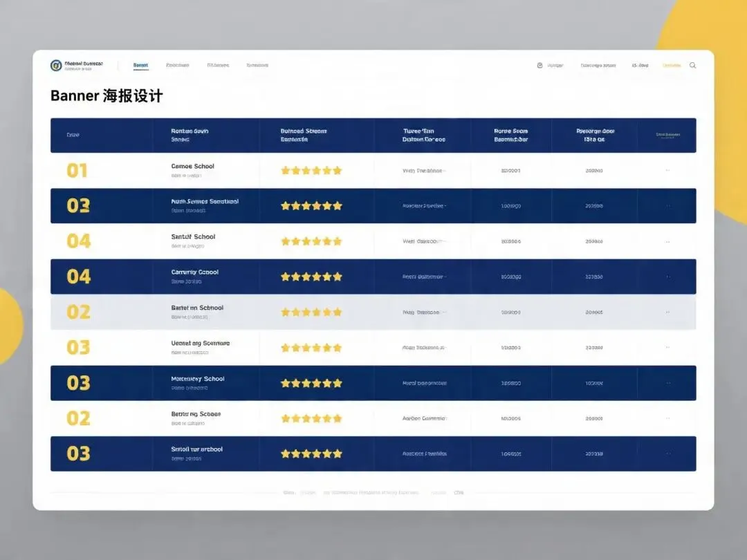The height and width of the screenshot is (560, 747).
Task: Sort by the first table header column
Action: coord(73,135)
